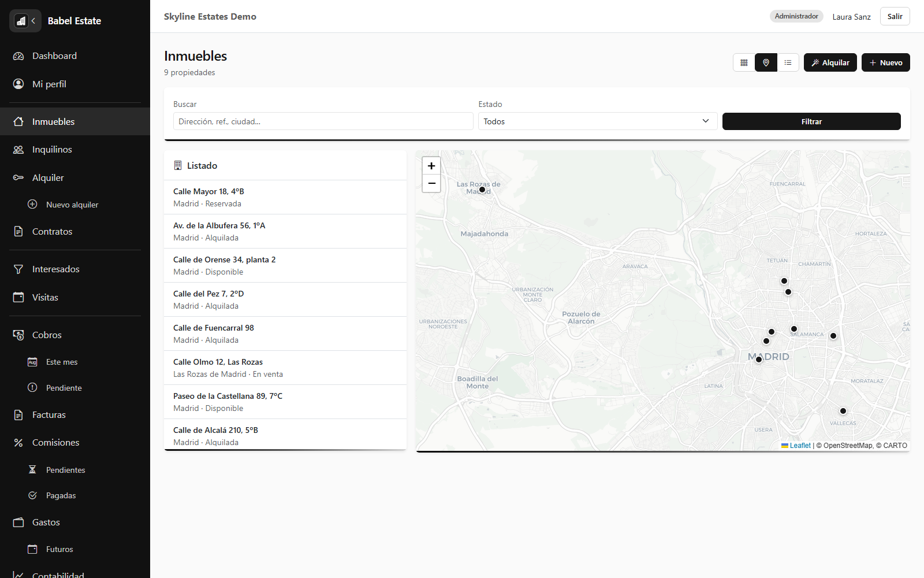Viewport: 924px width, 578px height.
Task: Click the Gastos folder icon
Action: point(18,522)
